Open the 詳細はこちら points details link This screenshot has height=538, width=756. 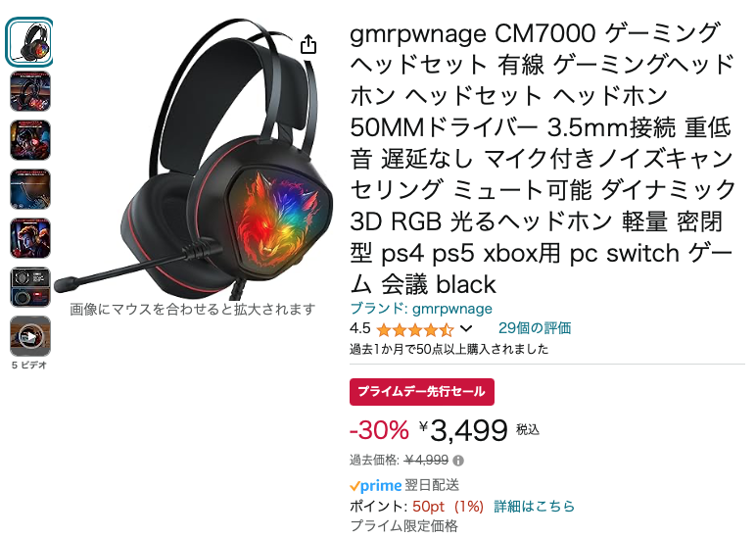click(x=535, y=507)
